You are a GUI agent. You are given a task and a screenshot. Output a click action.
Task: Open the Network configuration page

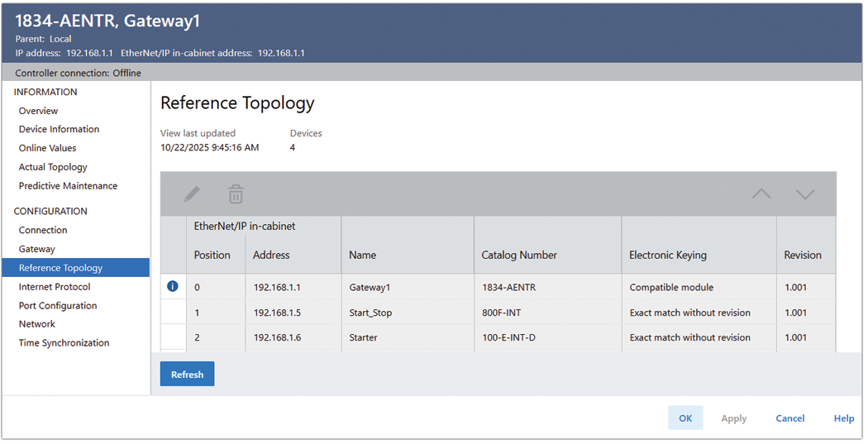(37, 324)
